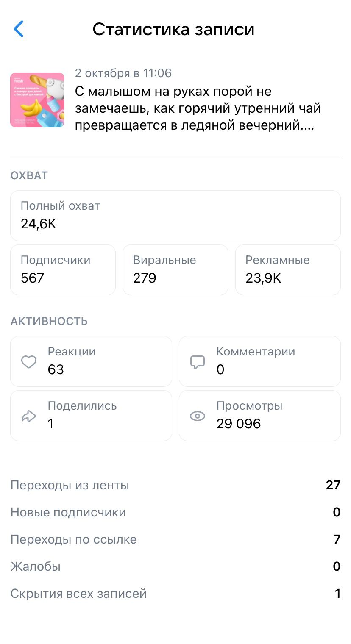Click the Переходы из ленты row
Viewport: 351px width, 644px height.
(175, 485)
